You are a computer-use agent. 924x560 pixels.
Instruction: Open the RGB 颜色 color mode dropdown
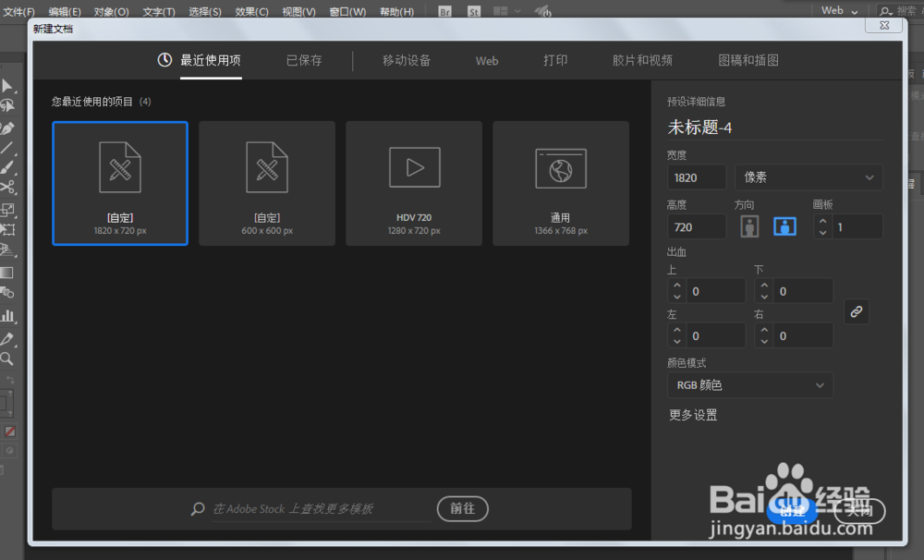click(x=750, y=384)
